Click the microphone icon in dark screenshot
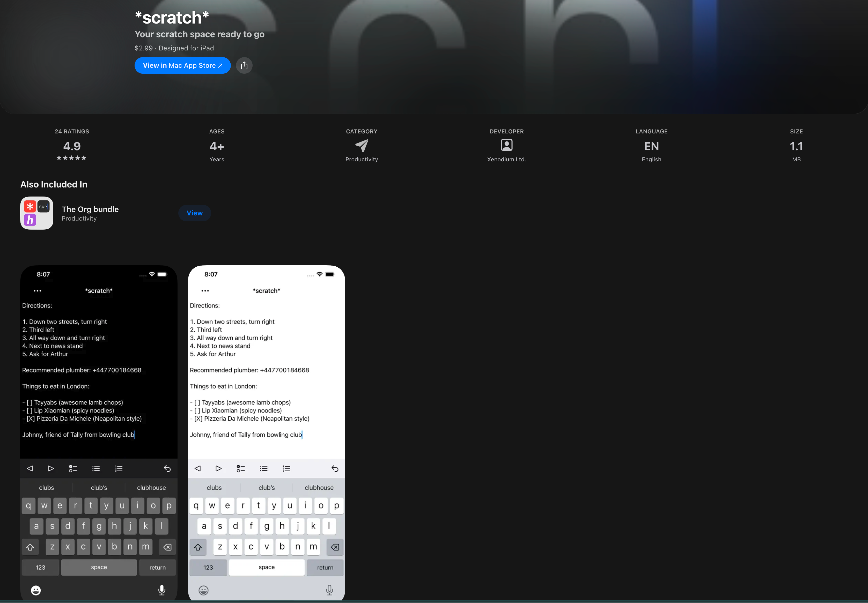868x603 pixels. coord(162,590)
